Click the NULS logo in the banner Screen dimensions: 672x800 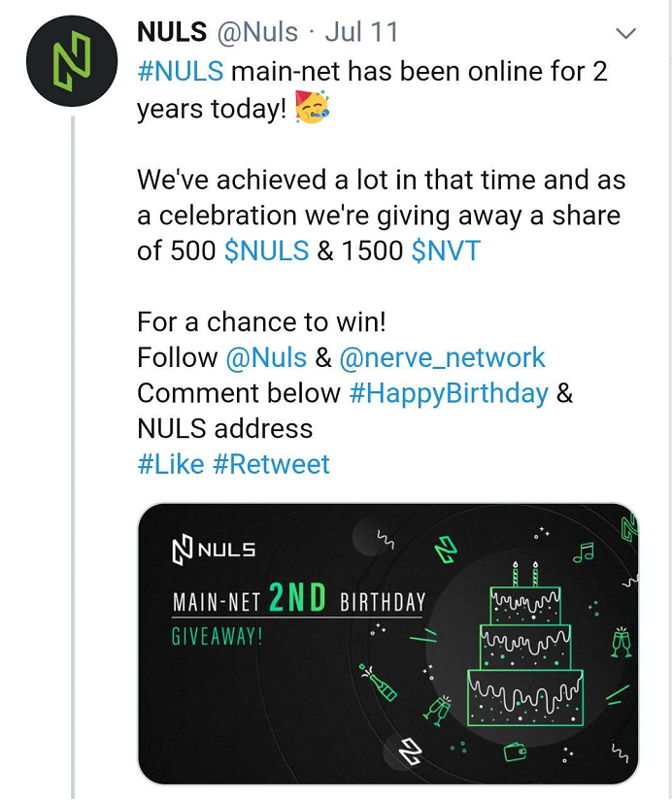click(x=214, y=550)
